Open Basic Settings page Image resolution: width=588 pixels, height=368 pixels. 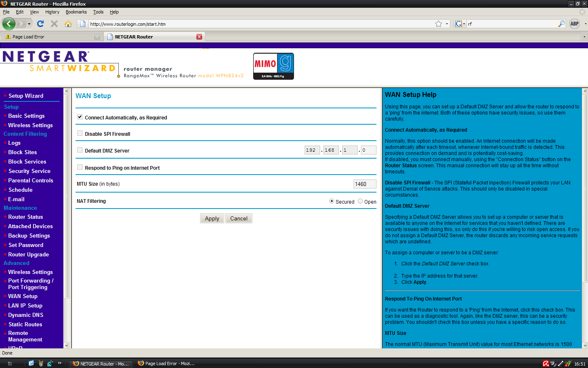pos(27,116)
